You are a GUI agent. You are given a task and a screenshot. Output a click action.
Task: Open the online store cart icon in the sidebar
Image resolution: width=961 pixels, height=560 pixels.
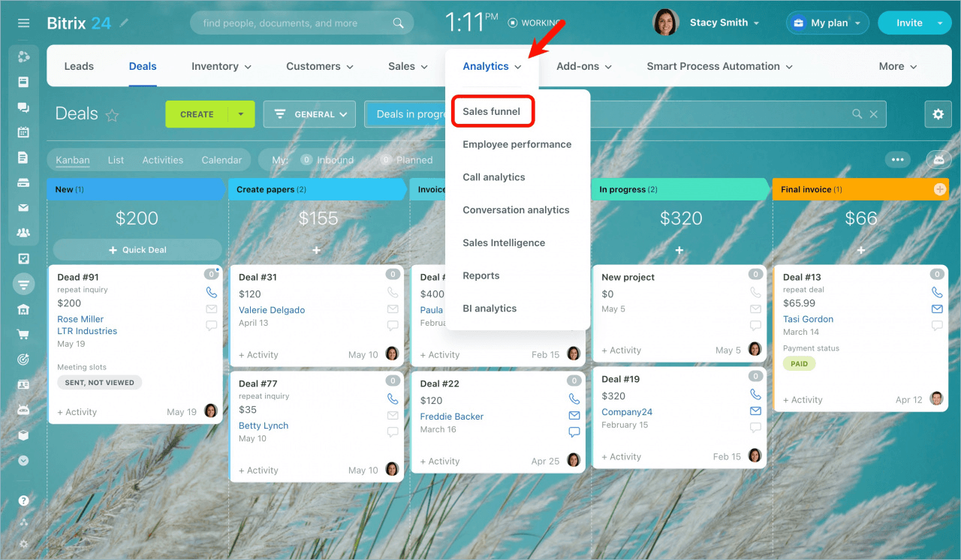(24, 335)
